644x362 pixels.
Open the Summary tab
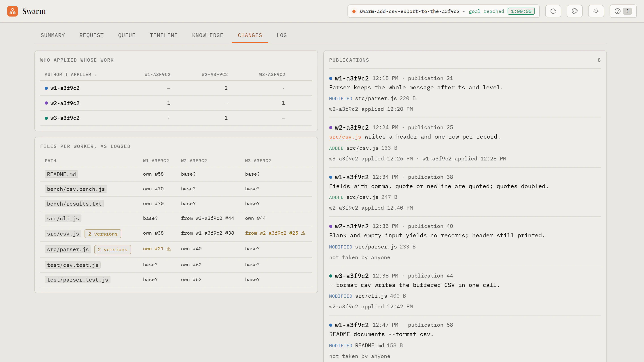[x=53, y=35]
